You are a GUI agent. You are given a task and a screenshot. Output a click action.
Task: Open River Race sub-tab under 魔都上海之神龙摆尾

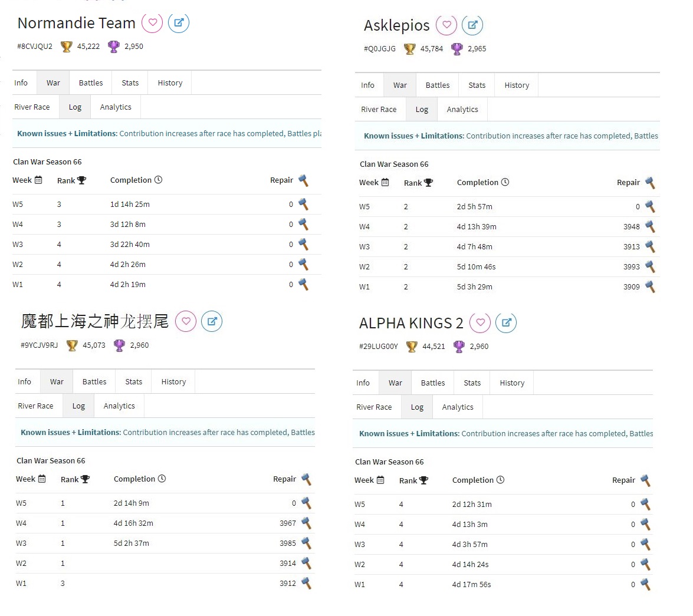35,406
